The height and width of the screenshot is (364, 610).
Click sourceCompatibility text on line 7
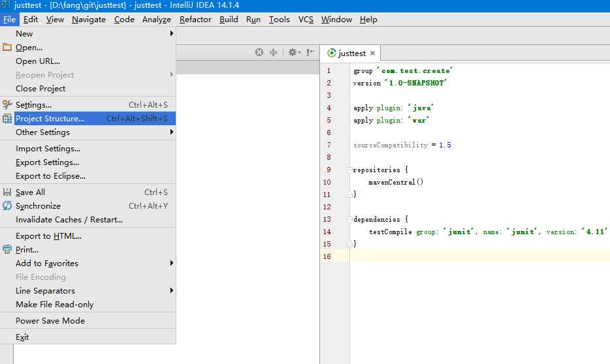point(391,145)
